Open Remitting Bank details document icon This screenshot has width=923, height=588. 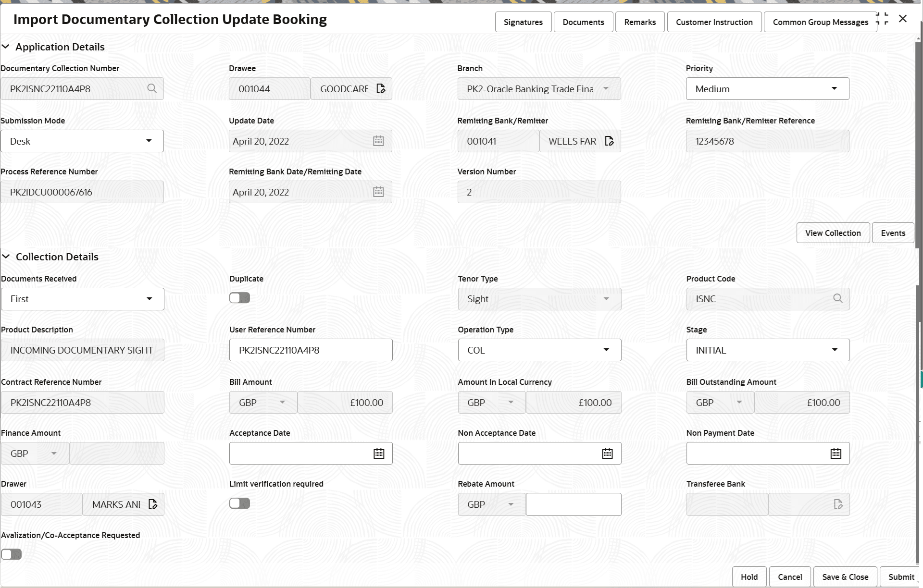point(609,141)
